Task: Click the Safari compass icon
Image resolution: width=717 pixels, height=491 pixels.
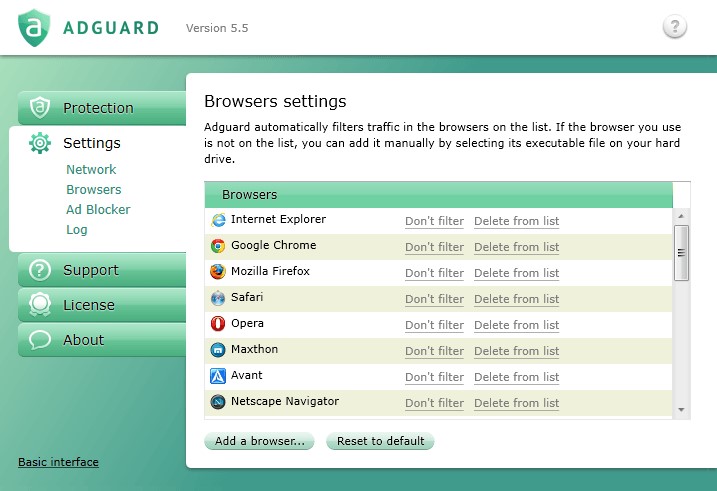Action: tap(218, 298)
